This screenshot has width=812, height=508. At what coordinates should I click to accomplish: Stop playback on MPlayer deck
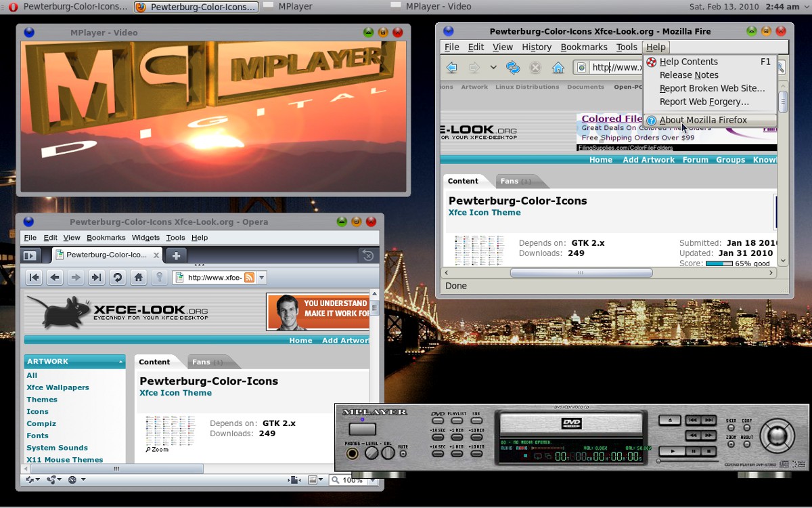pos(708,451)
